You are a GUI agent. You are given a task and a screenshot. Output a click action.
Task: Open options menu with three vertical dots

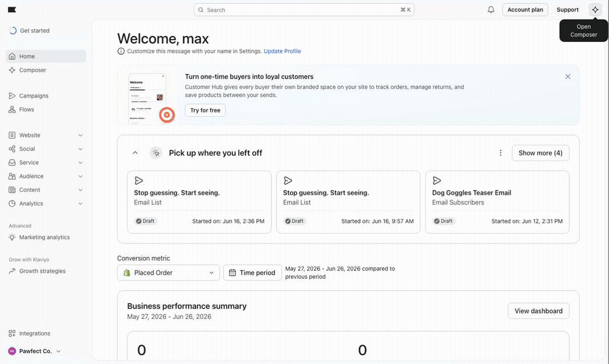(501, 153)
